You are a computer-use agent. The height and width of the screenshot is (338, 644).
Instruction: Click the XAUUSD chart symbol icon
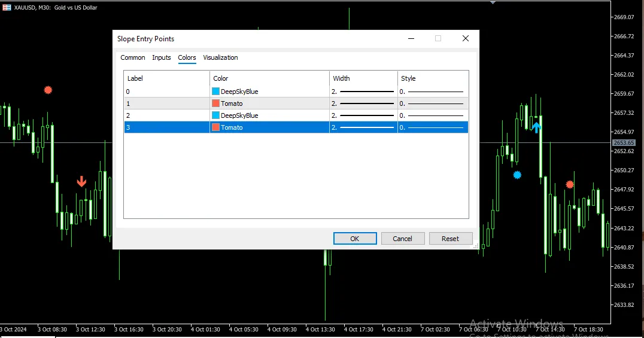(7, 8)
